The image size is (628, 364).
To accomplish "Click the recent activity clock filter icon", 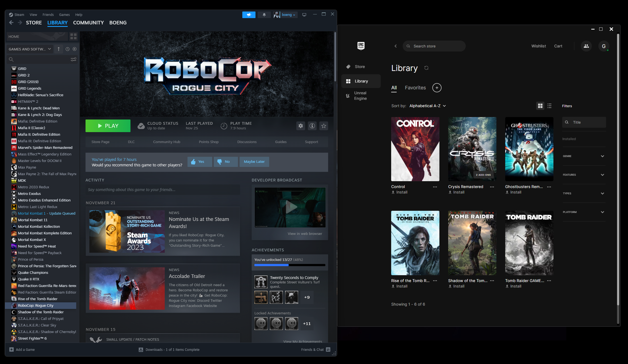I will (67, 49).
